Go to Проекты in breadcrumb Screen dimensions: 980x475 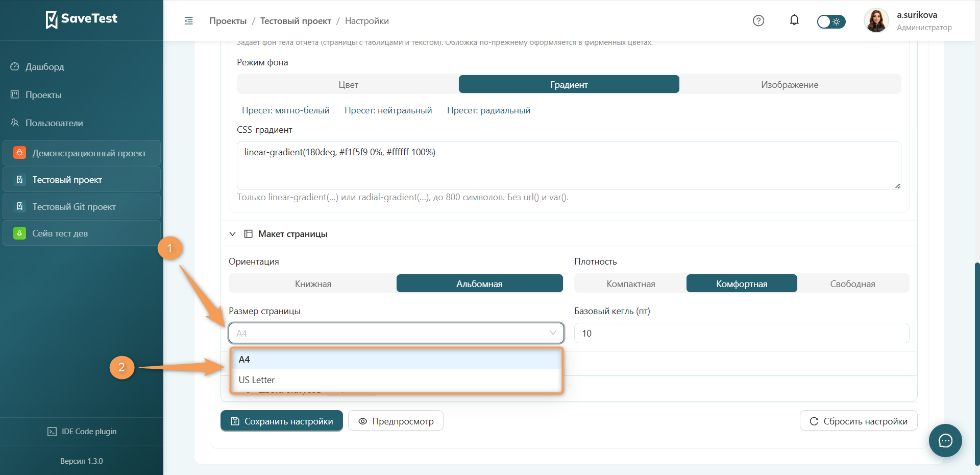pos(228,21)
